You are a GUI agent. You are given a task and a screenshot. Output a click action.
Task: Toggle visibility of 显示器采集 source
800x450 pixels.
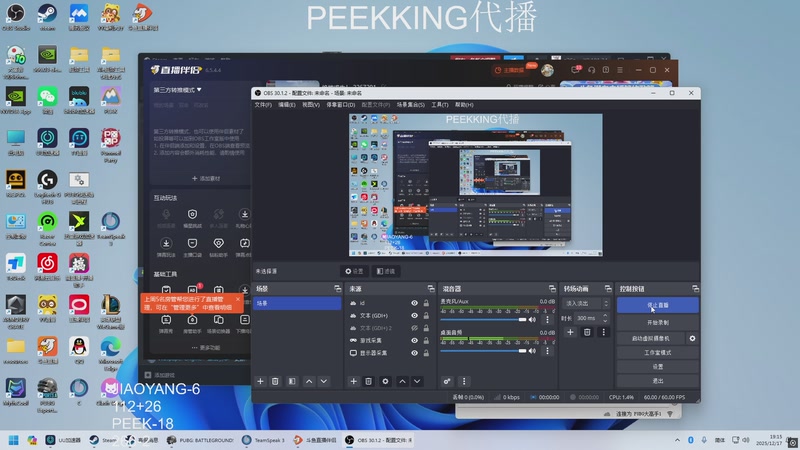pyautogui.click(x=414, y=353)
